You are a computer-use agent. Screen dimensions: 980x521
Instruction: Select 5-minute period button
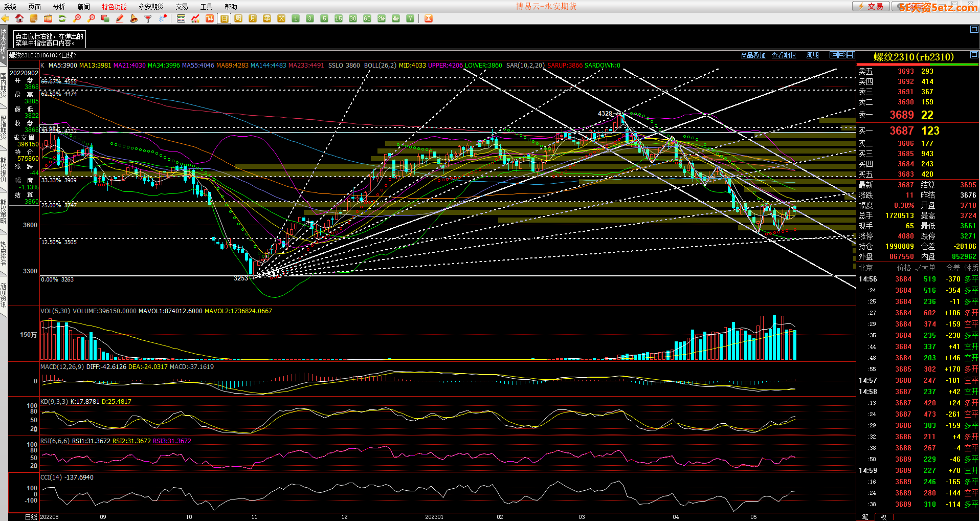[x=324, y=18]
